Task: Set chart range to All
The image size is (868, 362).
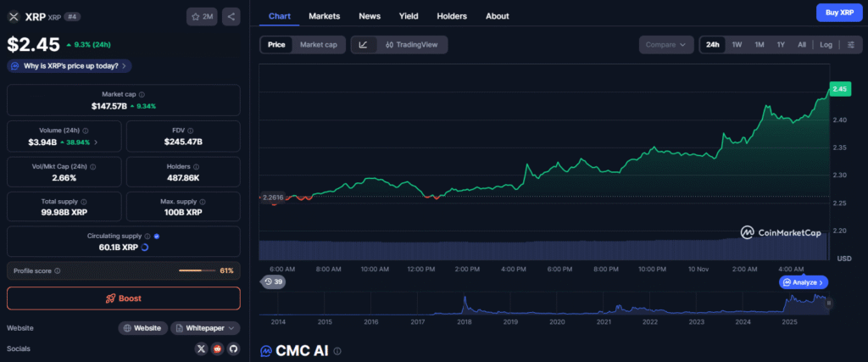Action: pos(802,45)
